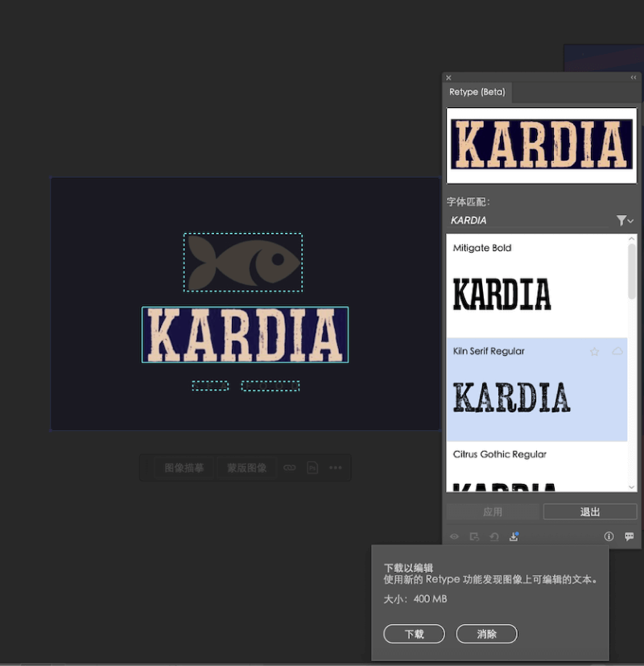Select the Retype (Beta) tab

pyautogui.click(x=477, y=93)
